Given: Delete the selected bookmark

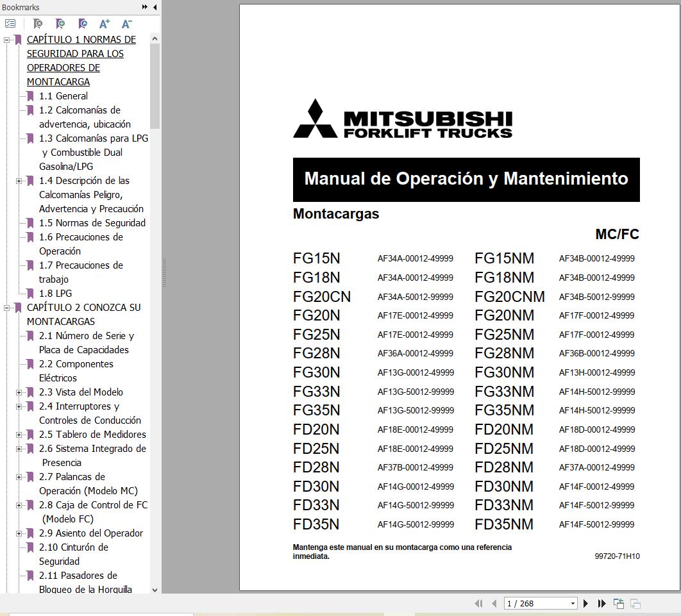Looking at the screenshot, I should click(37, 23).
